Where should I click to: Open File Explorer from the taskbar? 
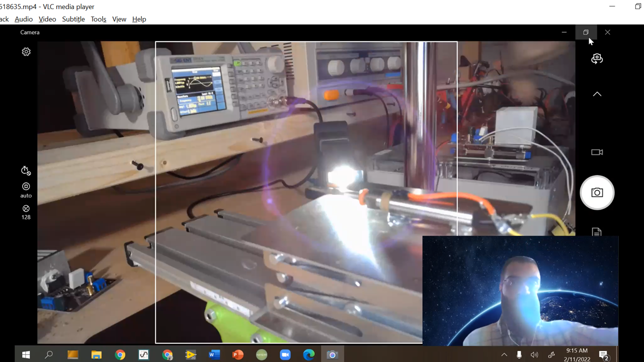point(96,355)
